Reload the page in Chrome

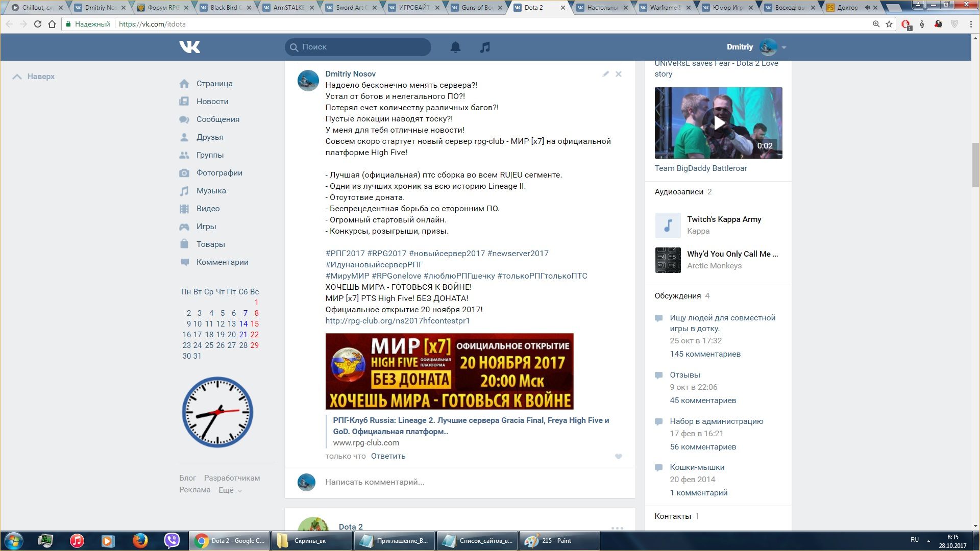tap(37, 24)
